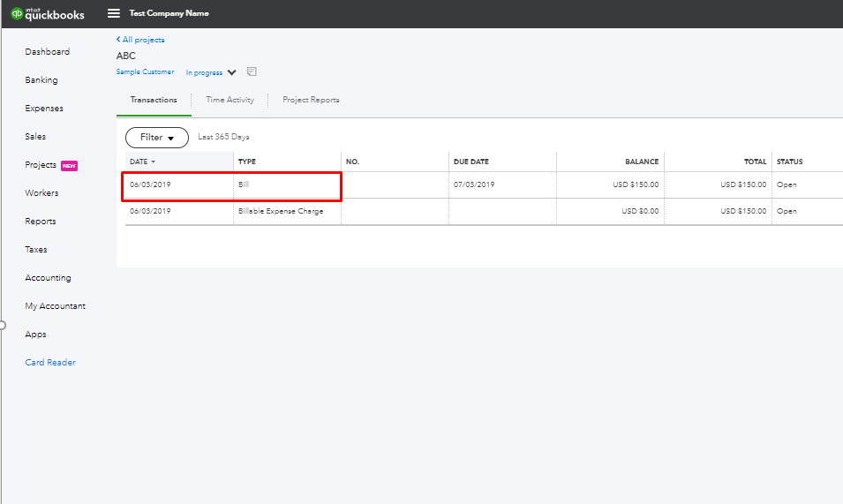Click the QuickBooks logo icon

pos(16,13)
